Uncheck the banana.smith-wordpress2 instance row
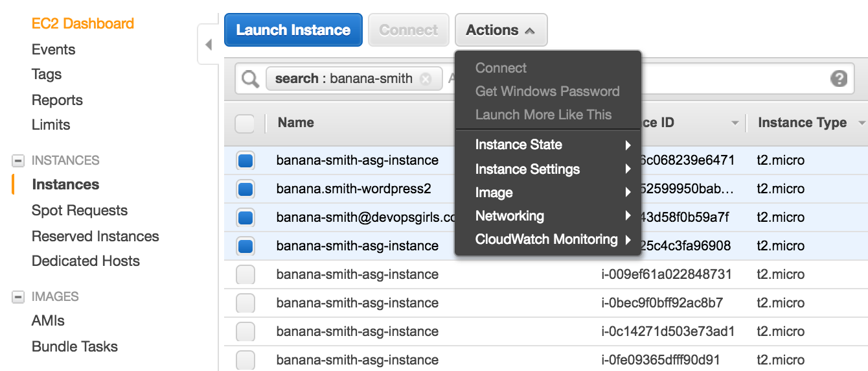Image resolution: width=868 pixels, height=371 pixels. [246, 189]
